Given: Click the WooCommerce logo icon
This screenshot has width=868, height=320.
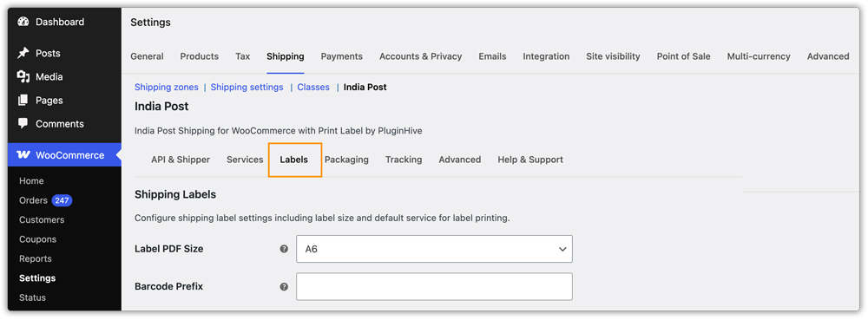Looking at the screenshot, I should pos(23,155).
